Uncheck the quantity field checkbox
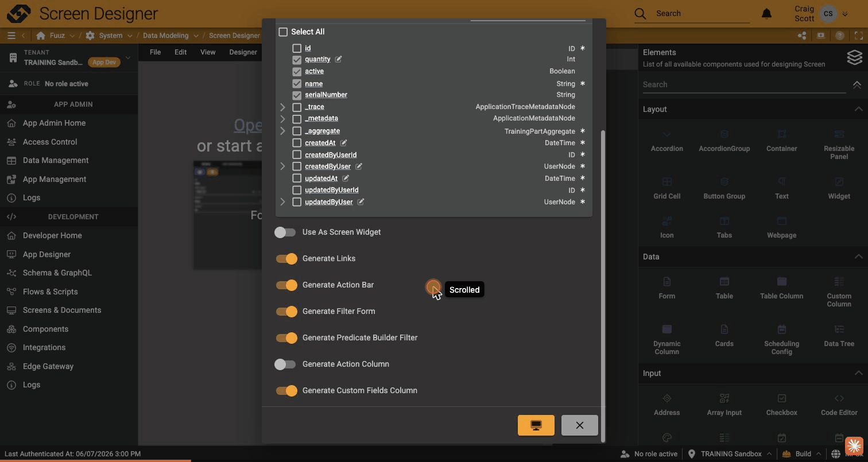The image size is (868, 462). 297,59
